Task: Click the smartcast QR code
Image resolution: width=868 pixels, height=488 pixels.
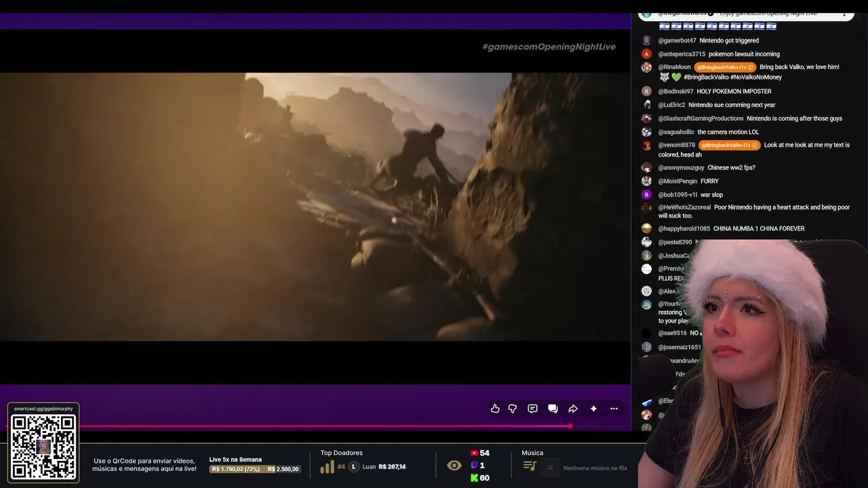Action: 43,447
